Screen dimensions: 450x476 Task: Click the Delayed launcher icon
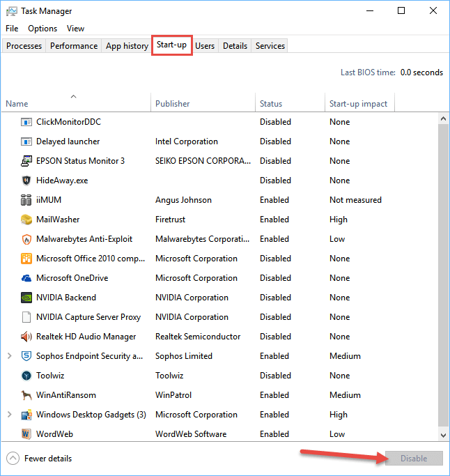26,141
